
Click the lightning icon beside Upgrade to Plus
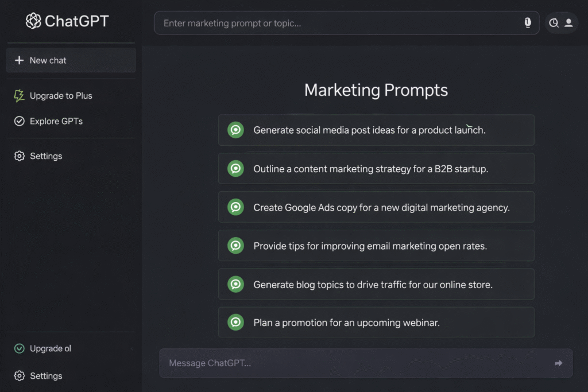tap(18, 95)
